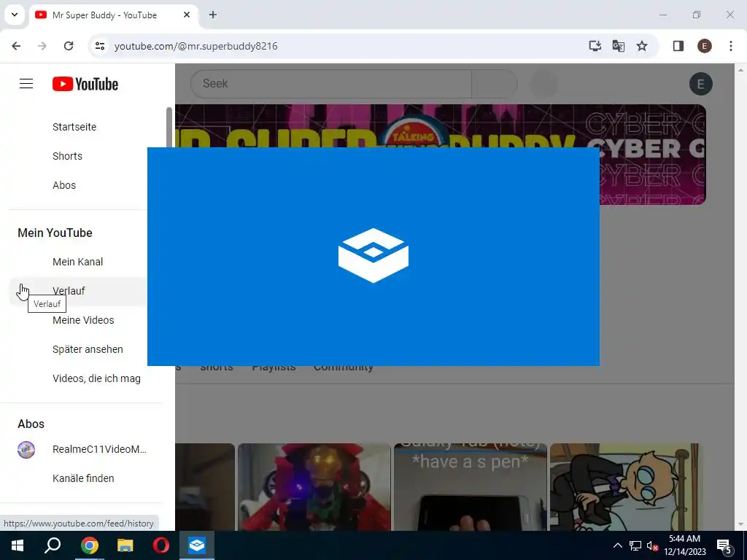Select Windows Sandbox taskbar icon
The image size is (747, 560).
pyautogui.click(x=197, y=545)
